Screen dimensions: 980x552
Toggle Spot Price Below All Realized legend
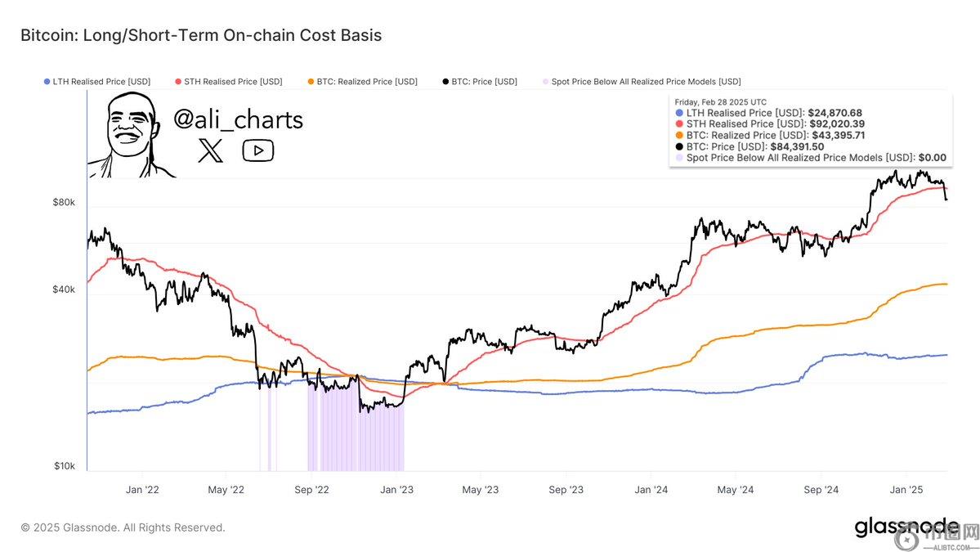click(646, 82)
